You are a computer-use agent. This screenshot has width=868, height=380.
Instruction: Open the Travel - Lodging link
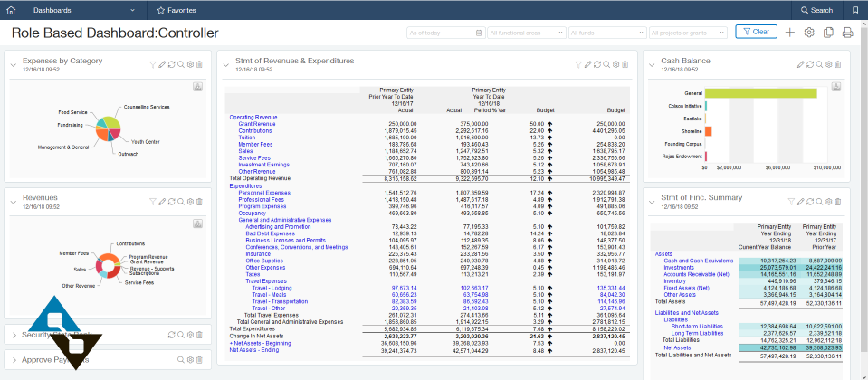tap(272, 289)
